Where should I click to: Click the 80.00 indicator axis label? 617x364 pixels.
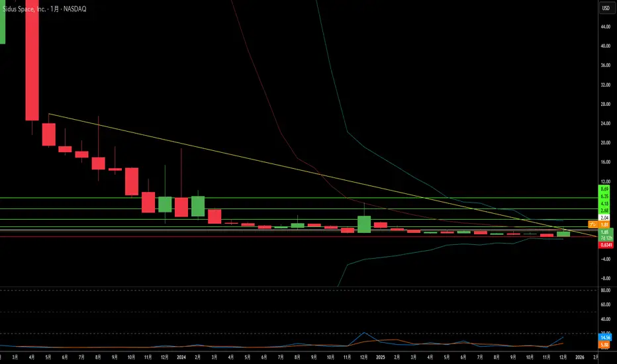(606, 290)
